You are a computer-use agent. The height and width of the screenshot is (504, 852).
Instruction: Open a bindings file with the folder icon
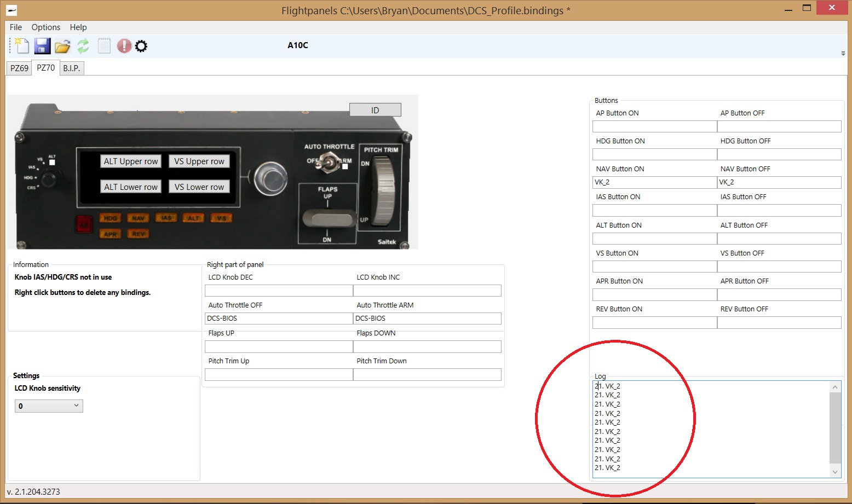(x=62, y=46)
